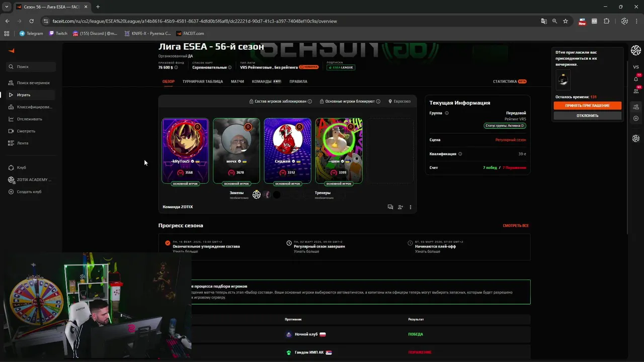Click the add member icon in ZOTIX panel

click(400, 207)
